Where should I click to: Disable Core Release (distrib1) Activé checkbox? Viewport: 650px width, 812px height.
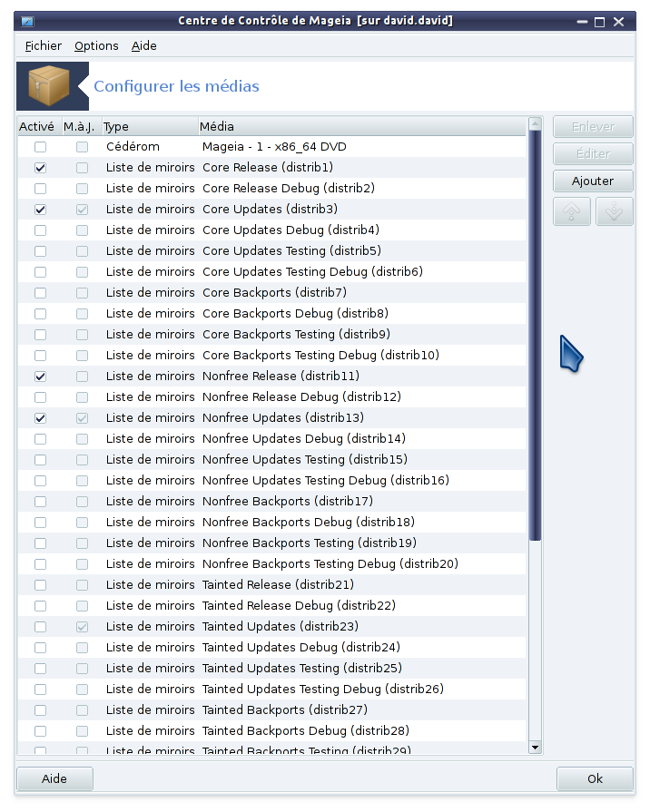pos(41,168)
